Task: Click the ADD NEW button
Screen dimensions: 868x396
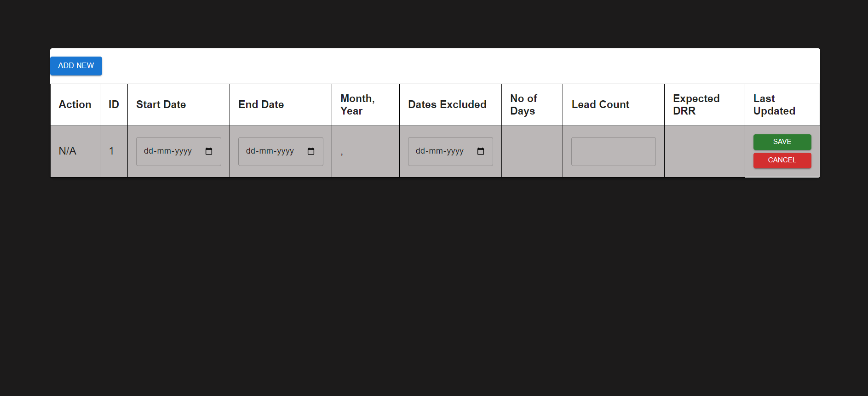Action: [76, 66]
